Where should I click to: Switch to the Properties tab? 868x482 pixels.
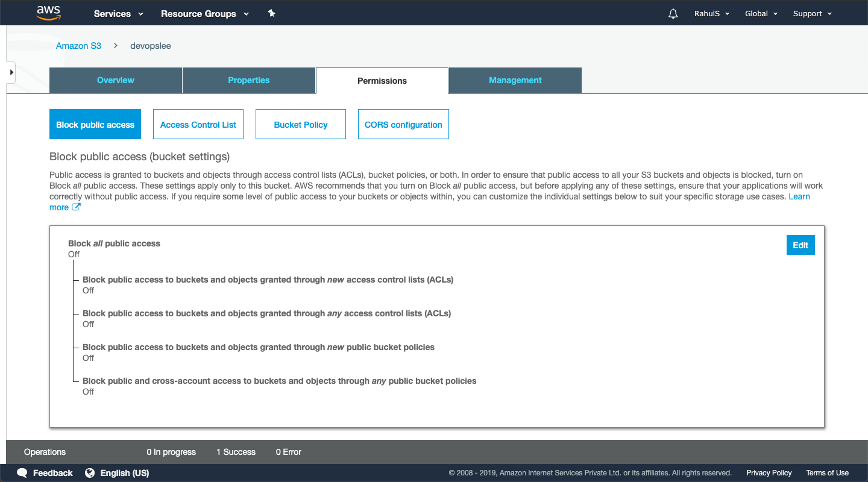pos(249,80)
